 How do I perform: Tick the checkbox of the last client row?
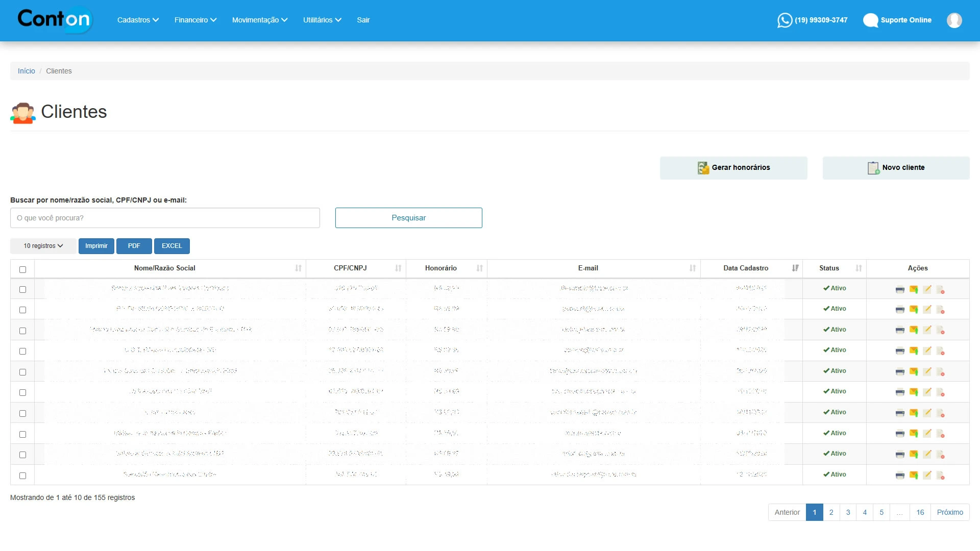pos(22,475)
